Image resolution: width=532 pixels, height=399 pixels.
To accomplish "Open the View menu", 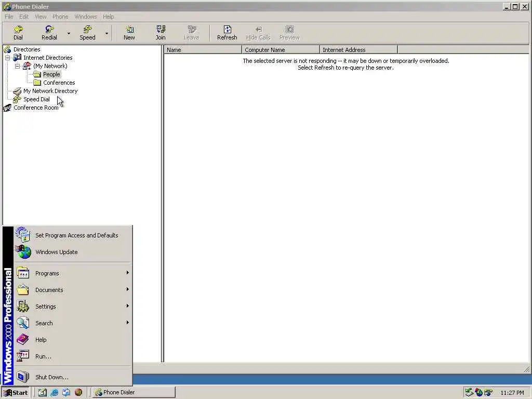I will (x=41, y=17).
